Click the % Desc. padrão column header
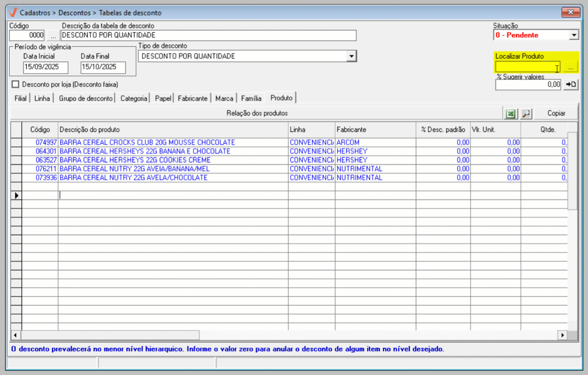This screenshot has width=588, height=375. (x=443, y=129)
